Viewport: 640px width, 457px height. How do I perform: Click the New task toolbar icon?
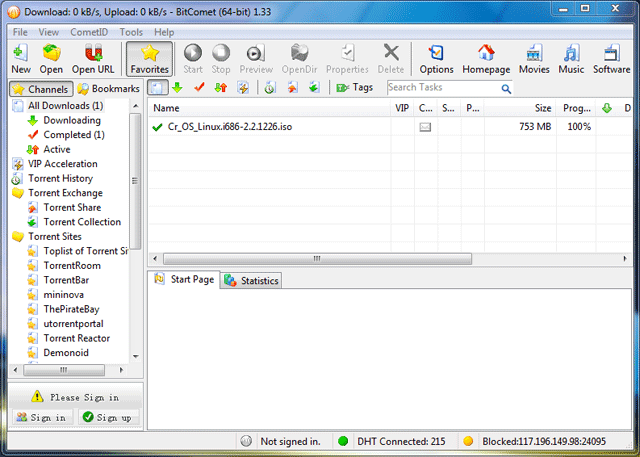coord(21,53)
